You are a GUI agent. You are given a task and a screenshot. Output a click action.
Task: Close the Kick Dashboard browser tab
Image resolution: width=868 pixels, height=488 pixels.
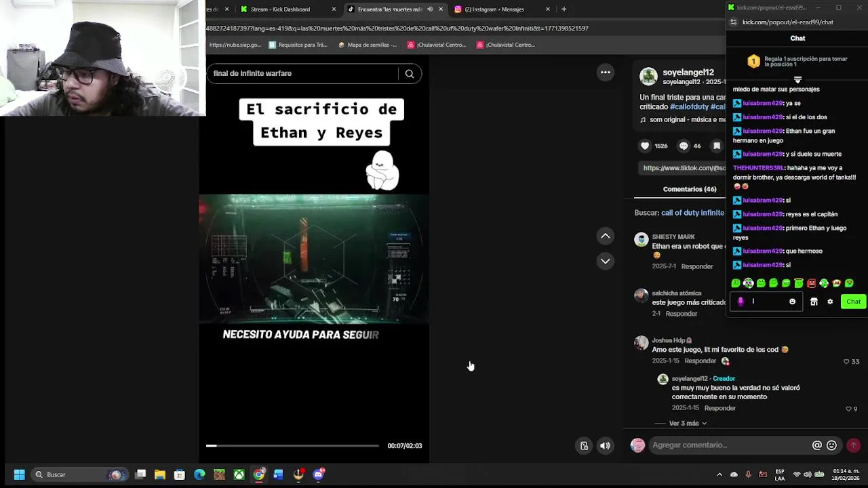click(x=334, y=9)
